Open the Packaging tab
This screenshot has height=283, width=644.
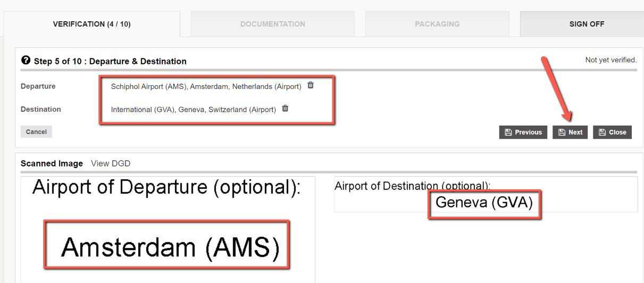[x=437, y=24]
